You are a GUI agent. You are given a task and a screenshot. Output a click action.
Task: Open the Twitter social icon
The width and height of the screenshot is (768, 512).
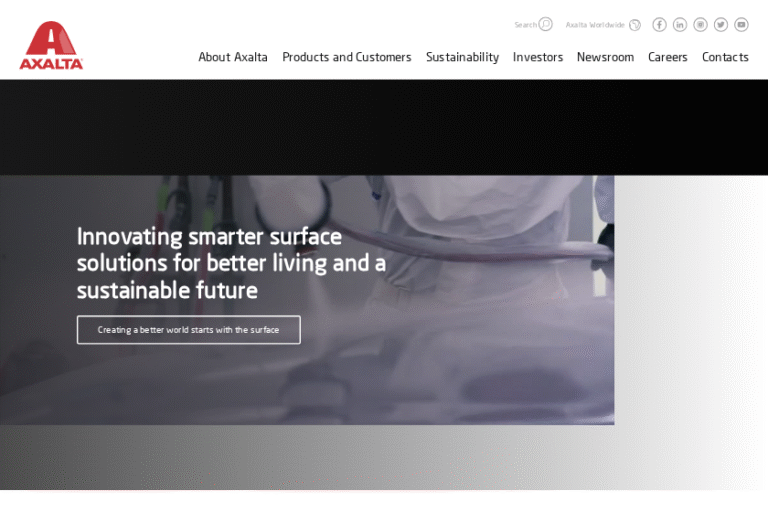tap(721, 24)
